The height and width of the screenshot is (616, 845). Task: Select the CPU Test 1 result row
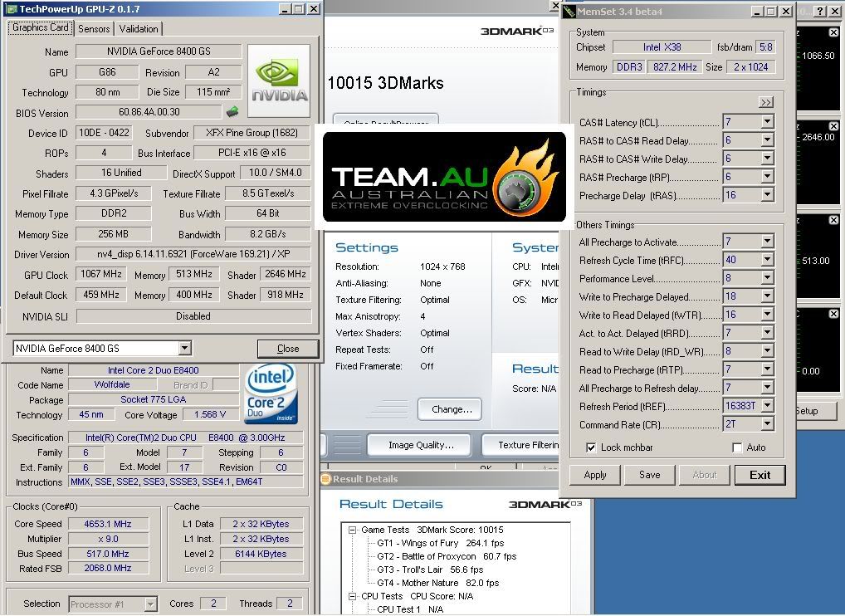point(409,609)
